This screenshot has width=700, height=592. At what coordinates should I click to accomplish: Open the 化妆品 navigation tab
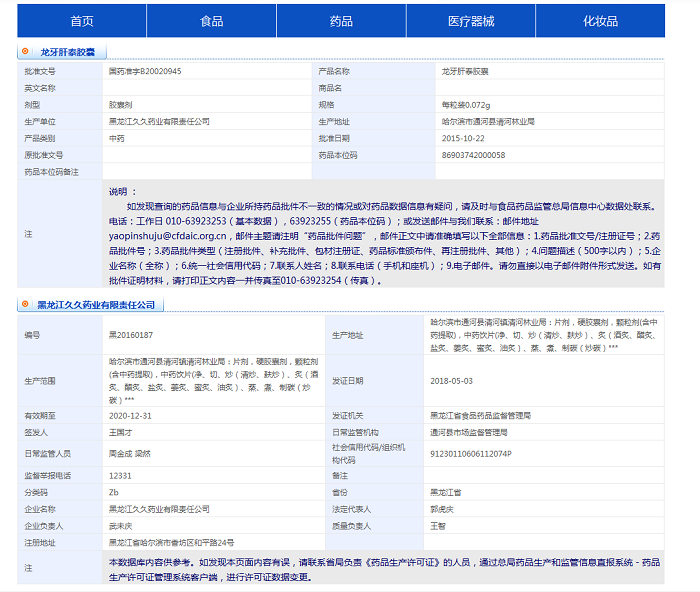(600, 21)
